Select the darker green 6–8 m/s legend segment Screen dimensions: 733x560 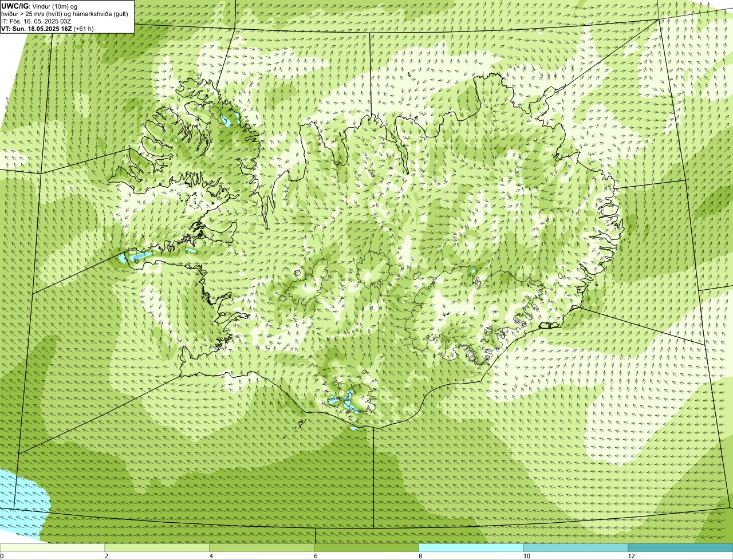(367, 547)
